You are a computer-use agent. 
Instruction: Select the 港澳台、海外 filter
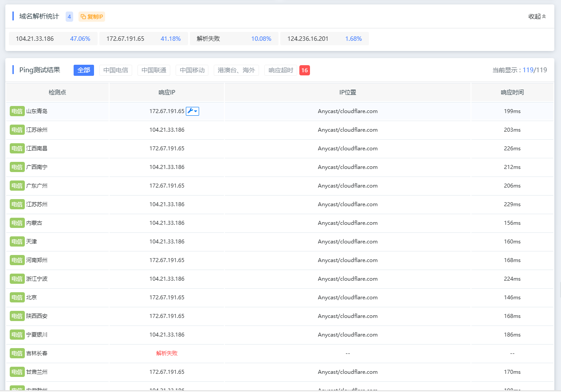pos(236,70)
